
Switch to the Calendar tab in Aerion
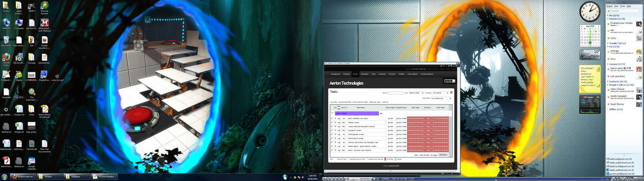pos(364,74)
